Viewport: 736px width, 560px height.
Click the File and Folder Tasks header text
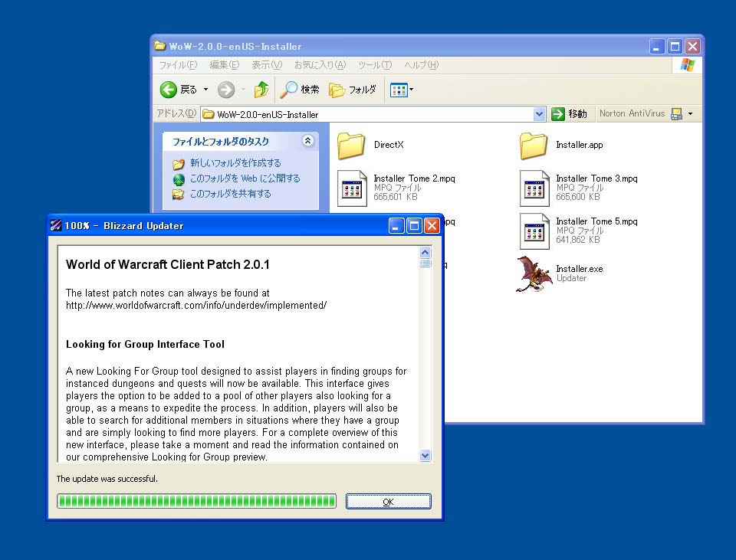coord(221,141)
